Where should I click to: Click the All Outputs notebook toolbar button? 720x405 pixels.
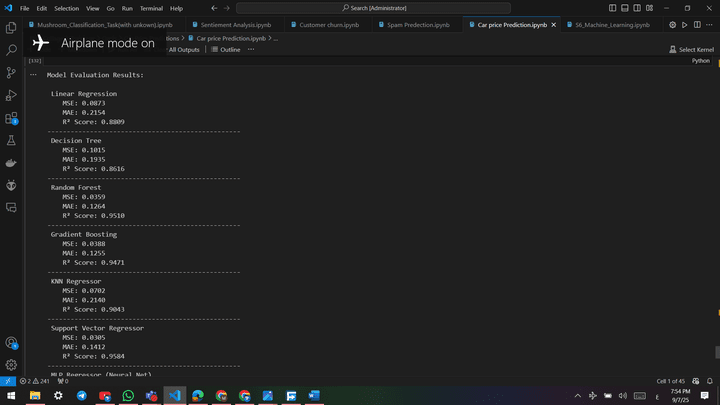tap(184, 50)
